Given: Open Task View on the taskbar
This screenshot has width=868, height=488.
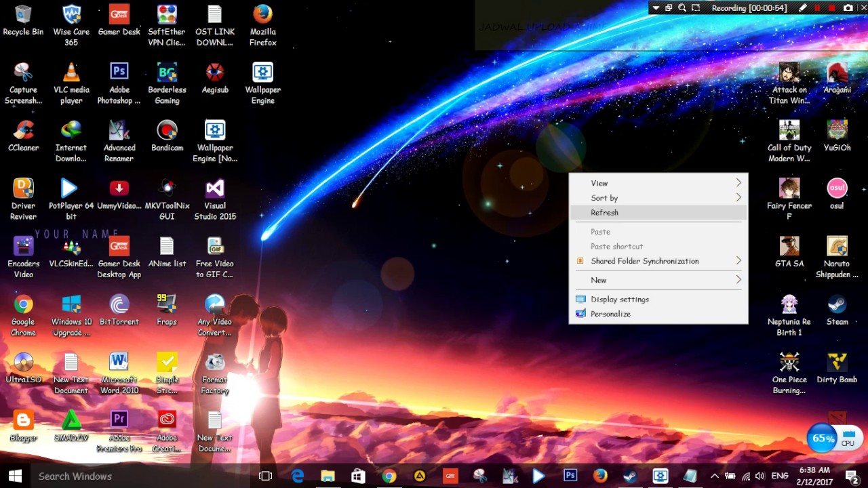Looking at the screenshot, I should coord(266,476).
